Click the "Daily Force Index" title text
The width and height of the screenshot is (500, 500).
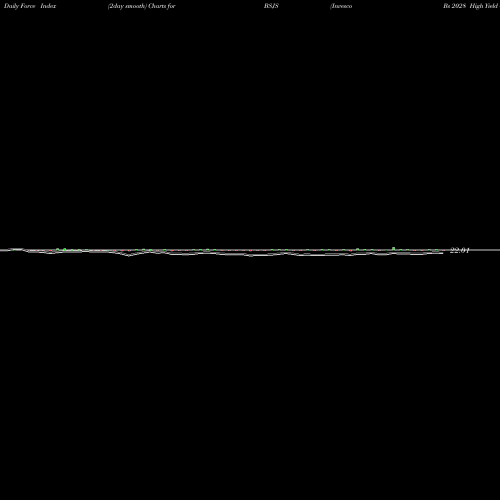pos(30,6)
